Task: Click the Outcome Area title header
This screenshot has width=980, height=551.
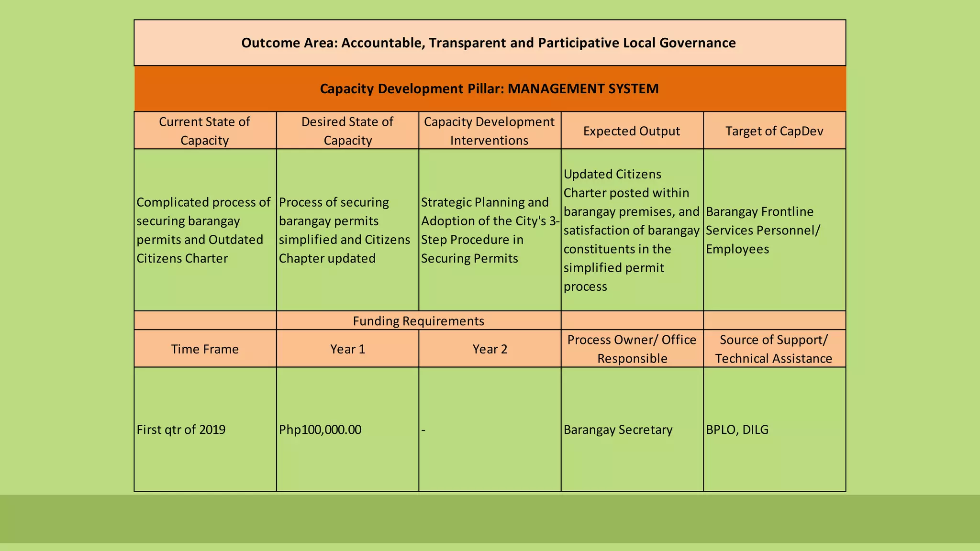Action: pyautogui.click(x=489, y=43)
